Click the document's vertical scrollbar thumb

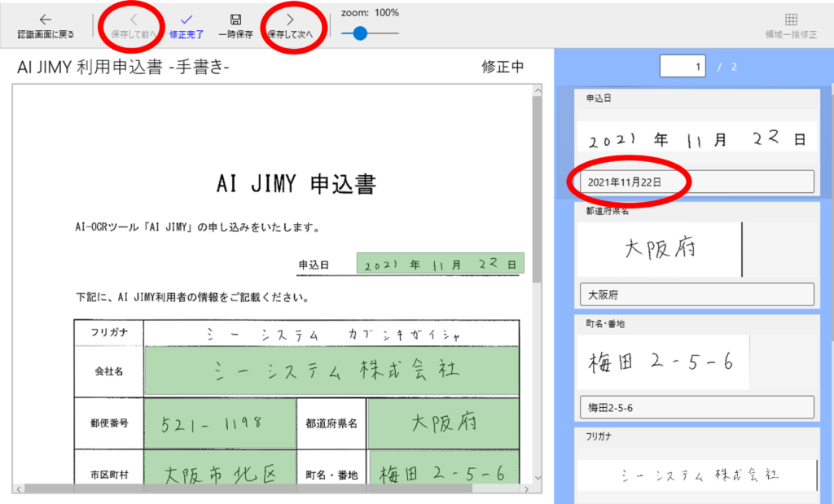pyautogui.click(x=538, y=189)
